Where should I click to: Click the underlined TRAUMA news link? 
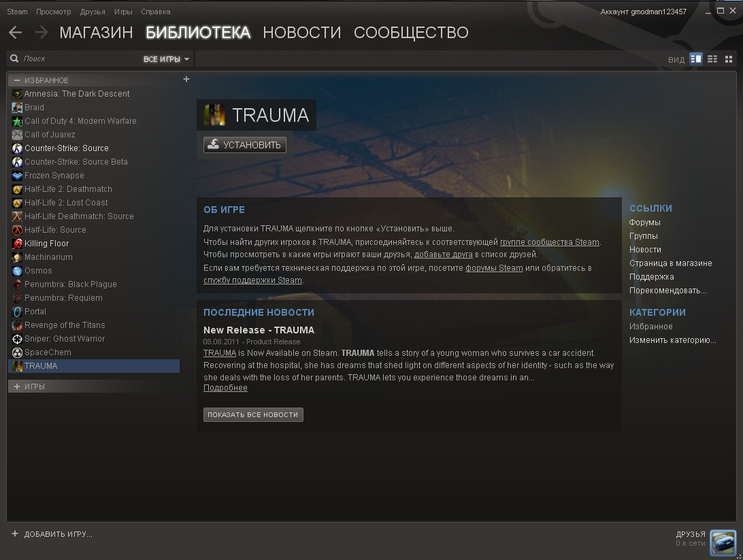pos(220,353)
